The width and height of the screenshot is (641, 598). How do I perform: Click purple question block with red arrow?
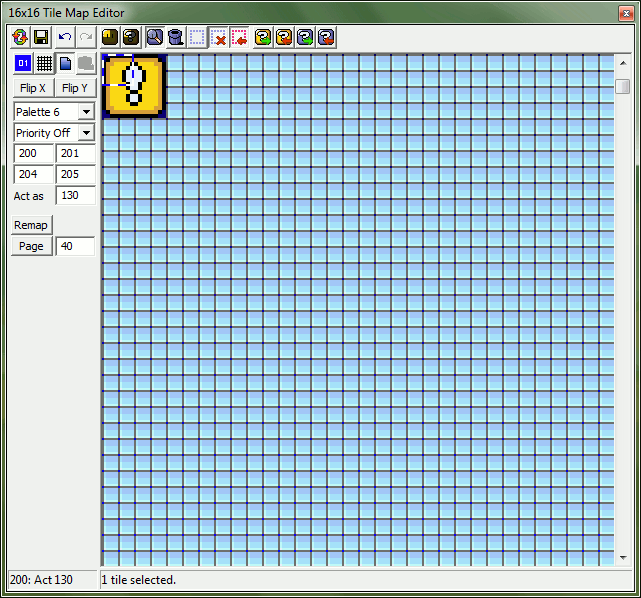(x=327, y=38)
